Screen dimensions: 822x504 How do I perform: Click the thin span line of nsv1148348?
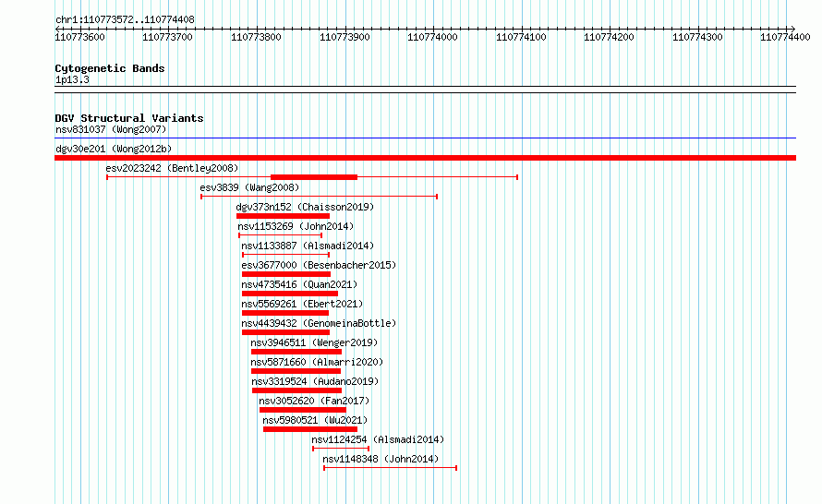coord(391,468)
